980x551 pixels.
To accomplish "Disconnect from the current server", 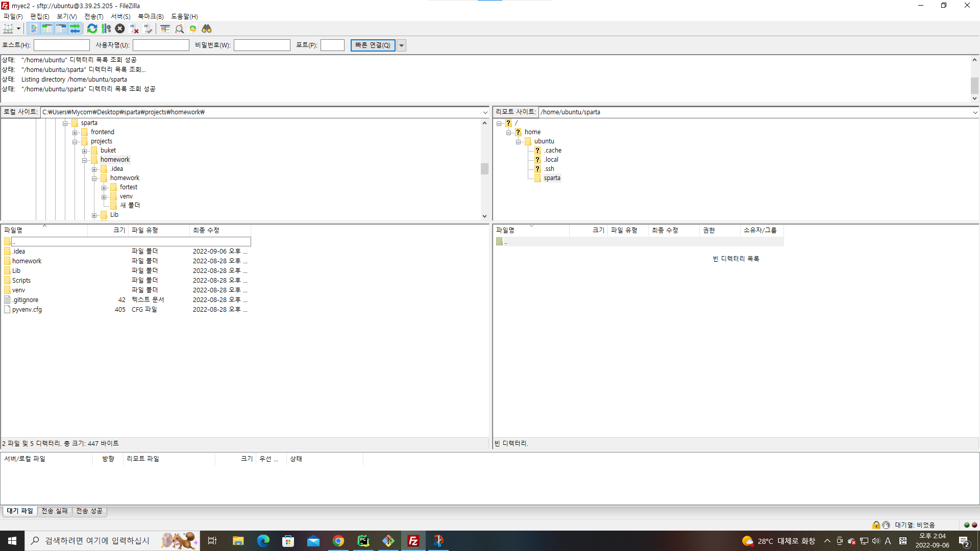I will click(134, 29).
